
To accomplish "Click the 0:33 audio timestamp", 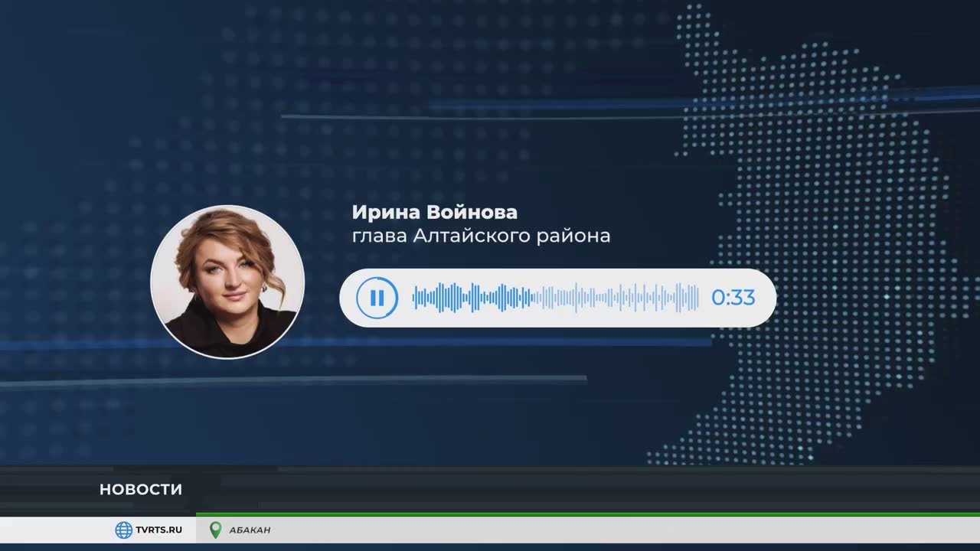I will 733,298.
